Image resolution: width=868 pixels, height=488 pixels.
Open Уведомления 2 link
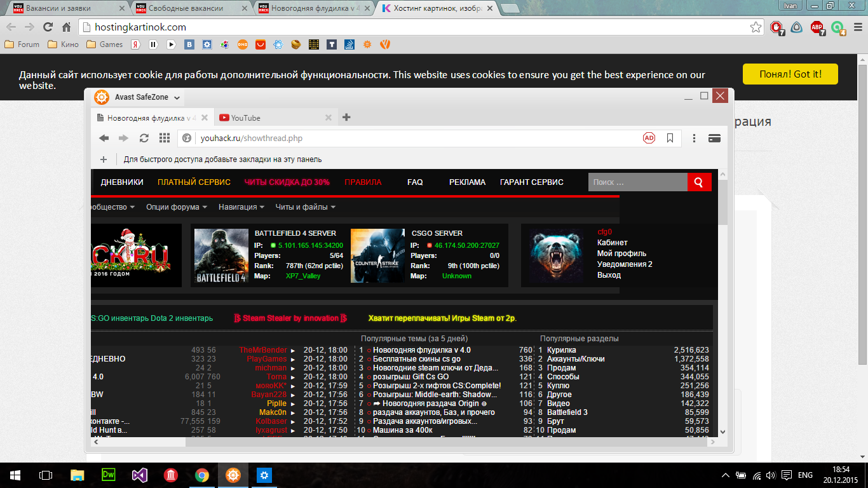click(x=625, y=264)
